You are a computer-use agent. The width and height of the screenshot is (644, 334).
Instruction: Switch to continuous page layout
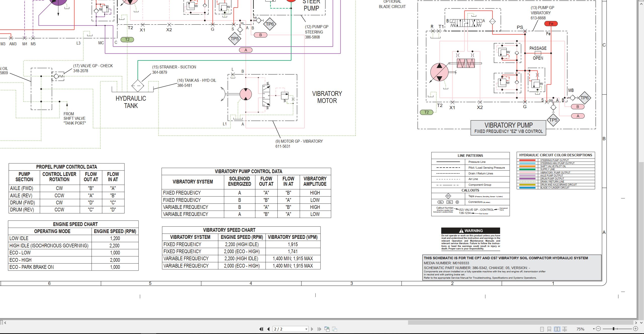[x=549, y=329]
